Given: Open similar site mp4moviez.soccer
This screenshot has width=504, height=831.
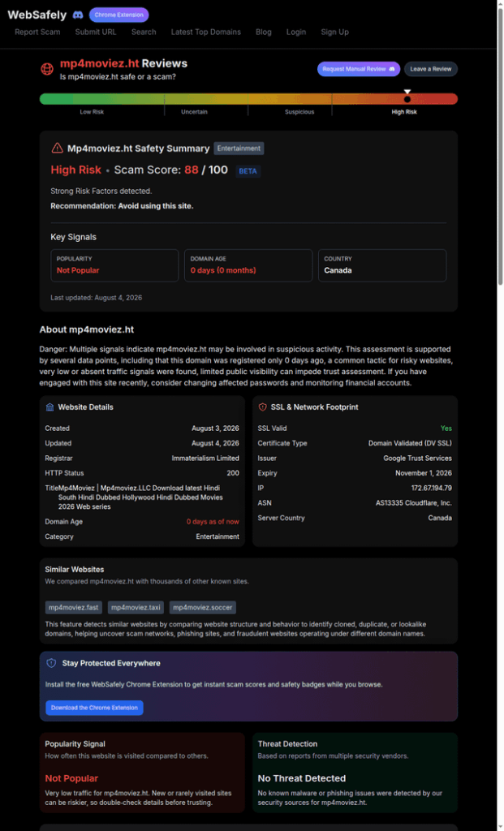Looking at the screenshot, I should 203,607.
